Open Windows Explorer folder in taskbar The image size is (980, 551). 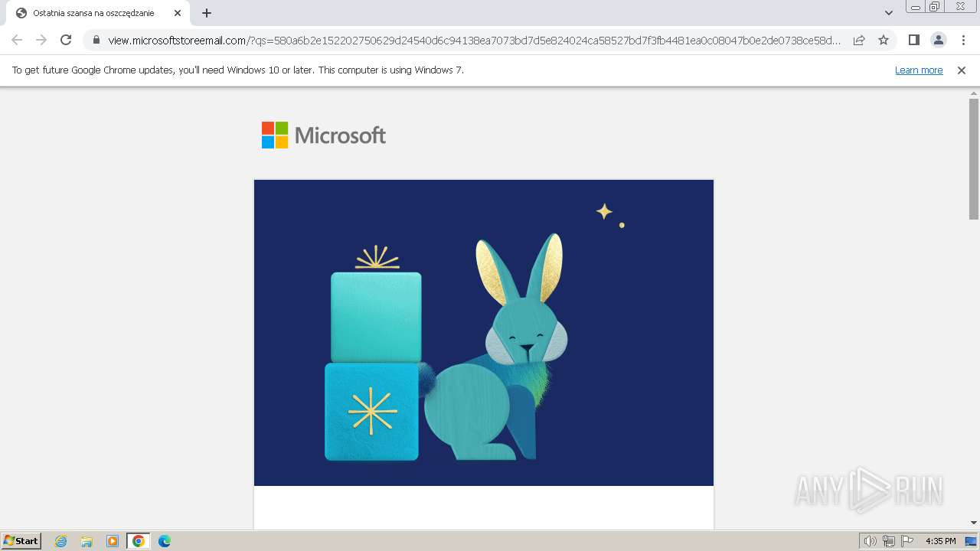[x=87, y=541]
